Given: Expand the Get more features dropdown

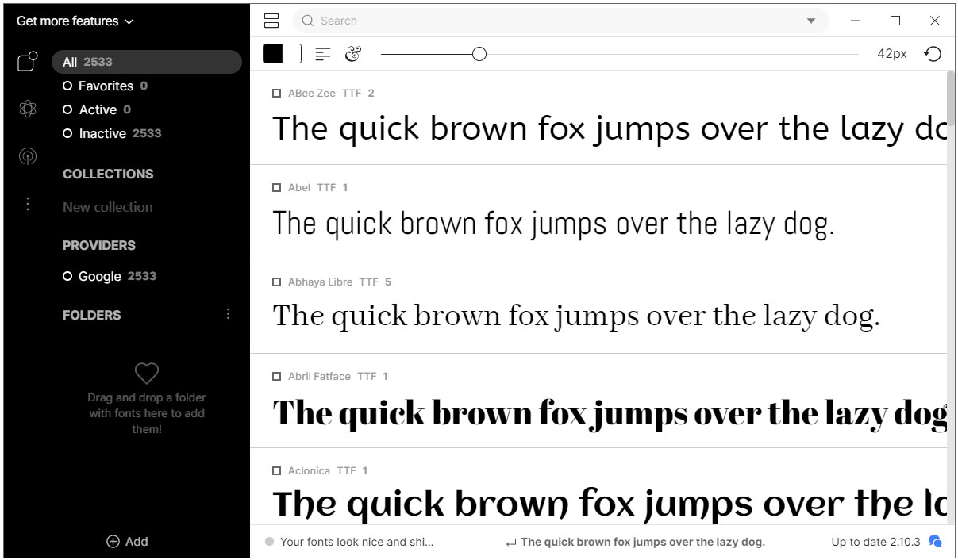Looking at the screenshot, I should coord(75,21).
